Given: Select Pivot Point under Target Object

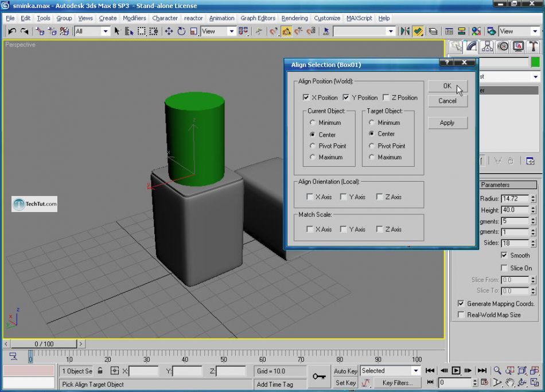Looking at the screenshot, I should pos(372,146).
